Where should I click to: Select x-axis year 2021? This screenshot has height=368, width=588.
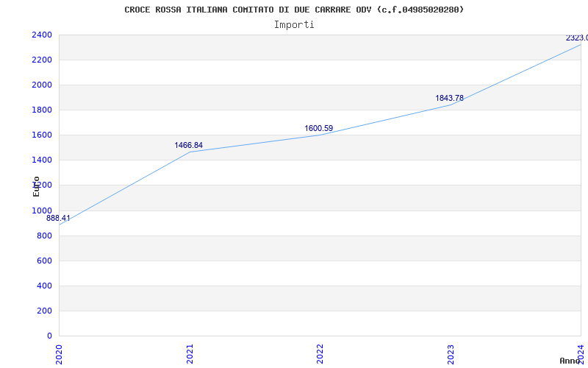(x=190, y=354)
